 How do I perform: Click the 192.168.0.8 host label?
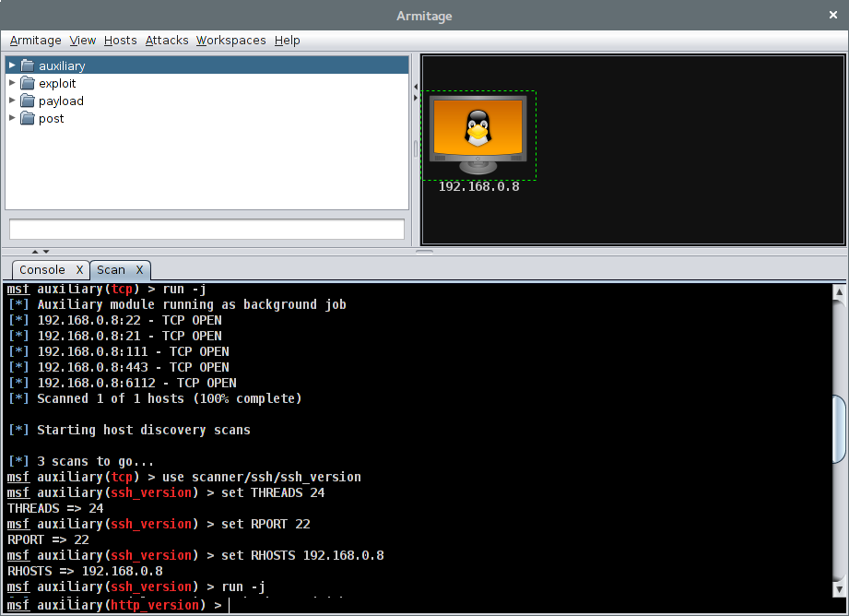[x=478, y=186]
